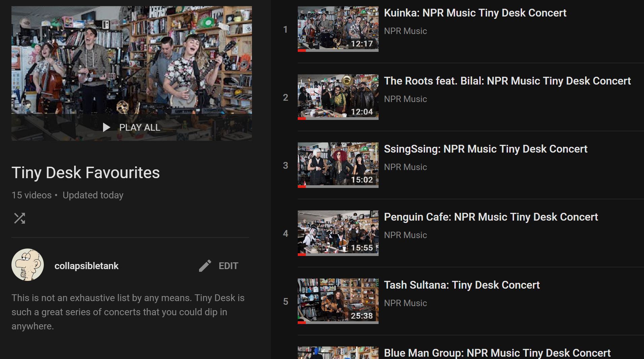Open the Penguin Cafe Tiny Desk Concert title

coord(491,217)
